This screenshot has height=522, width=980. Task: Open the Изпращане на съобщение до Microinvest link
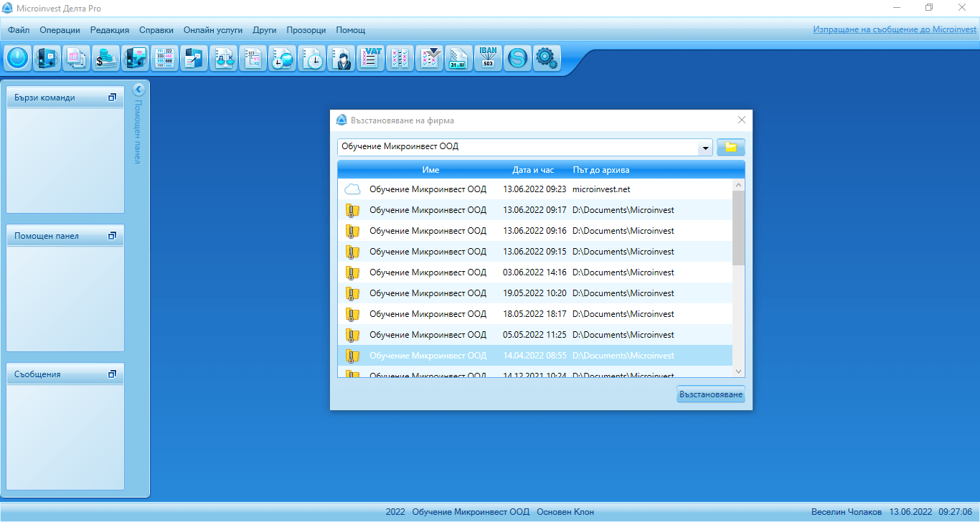tap(895, 30)
